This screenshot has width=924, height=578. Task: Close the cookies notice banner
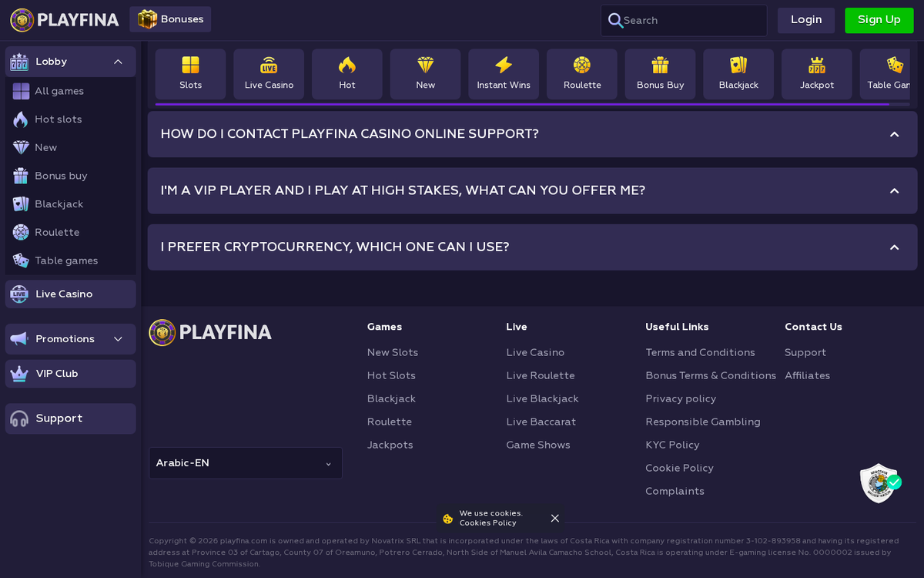tap(554, 518)
